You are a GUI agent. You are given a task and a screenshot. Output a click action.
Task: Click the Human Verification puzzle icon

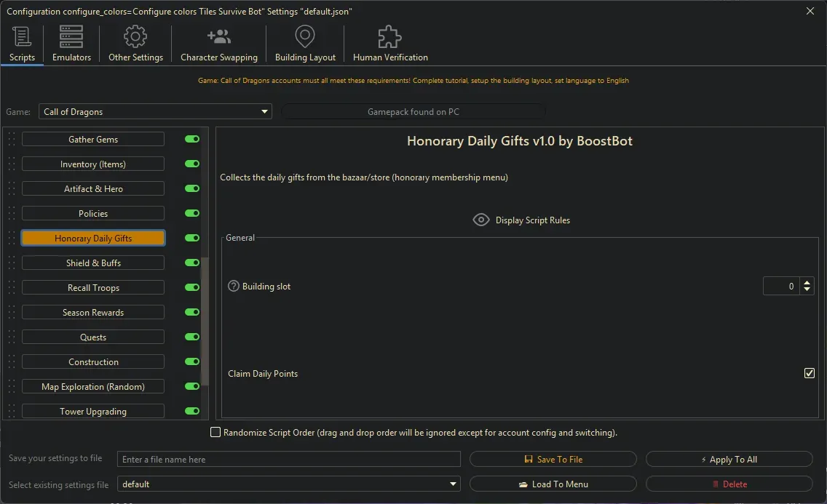coord(389,36)
